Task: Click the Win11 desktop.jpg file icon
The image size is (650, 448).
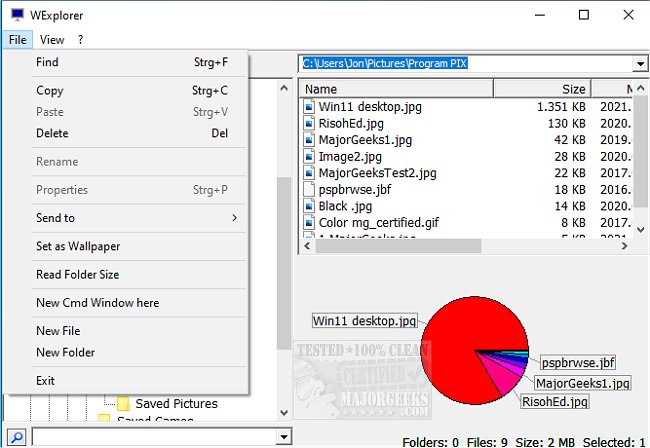Action: click(310, 106)
